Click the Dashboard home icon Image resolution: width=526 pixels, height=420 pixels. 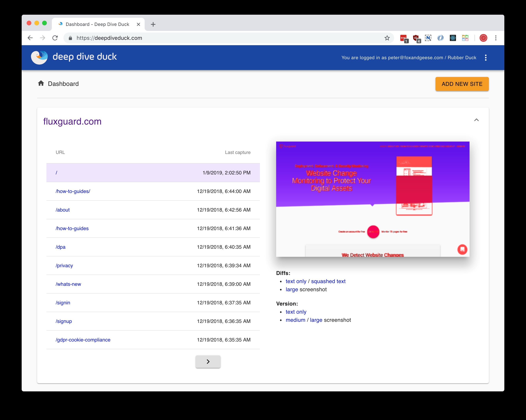41,83
